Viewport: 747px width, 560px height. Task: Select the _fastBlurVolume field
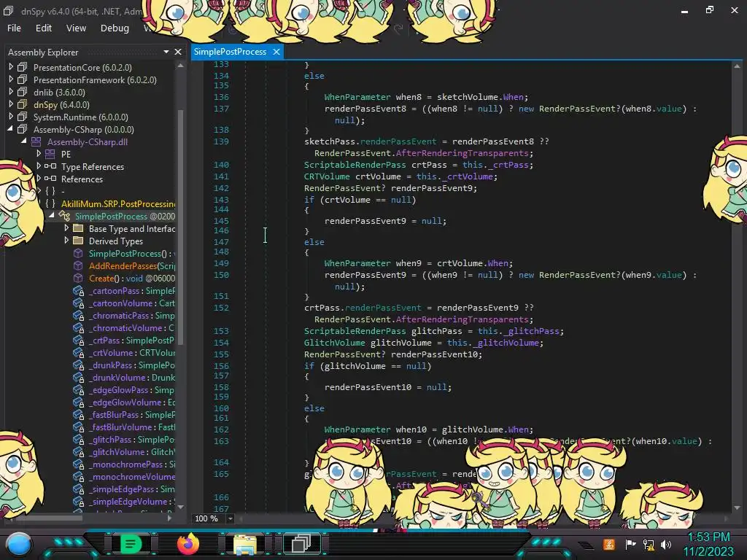pyautogui.click(x=132, y=427)
